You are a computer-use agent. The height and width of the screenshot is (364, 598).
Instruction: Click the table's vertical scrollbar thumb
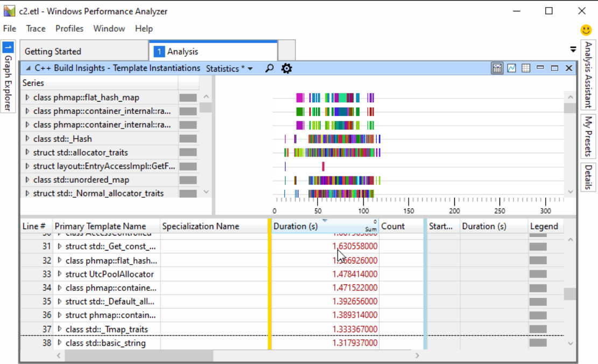570,294
